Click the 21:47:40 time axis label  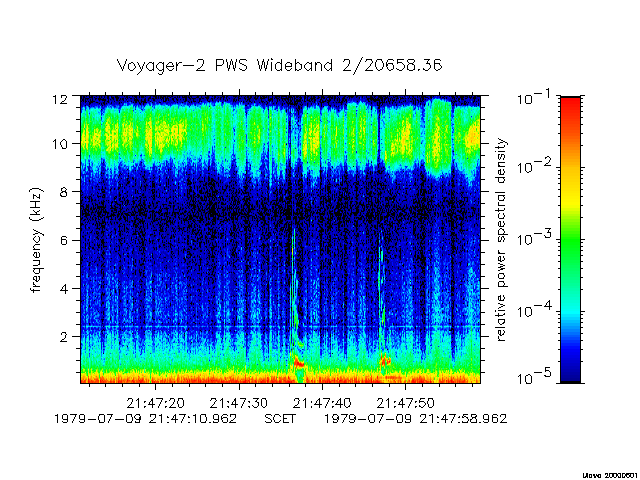click(x=322, y=403)
